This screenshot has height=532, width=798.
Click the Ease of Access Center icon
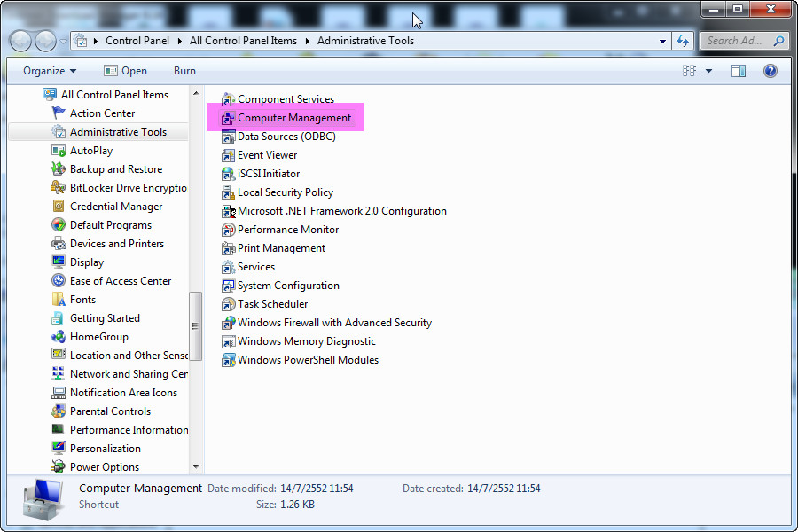point(59,280)
